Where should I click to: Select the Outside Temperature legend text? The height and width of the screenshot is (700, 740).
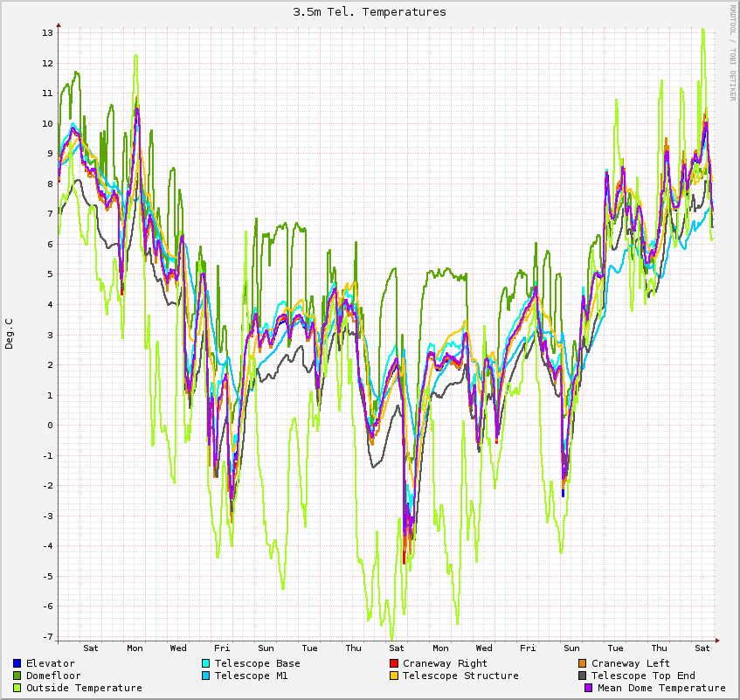click(x=84, y=688)
